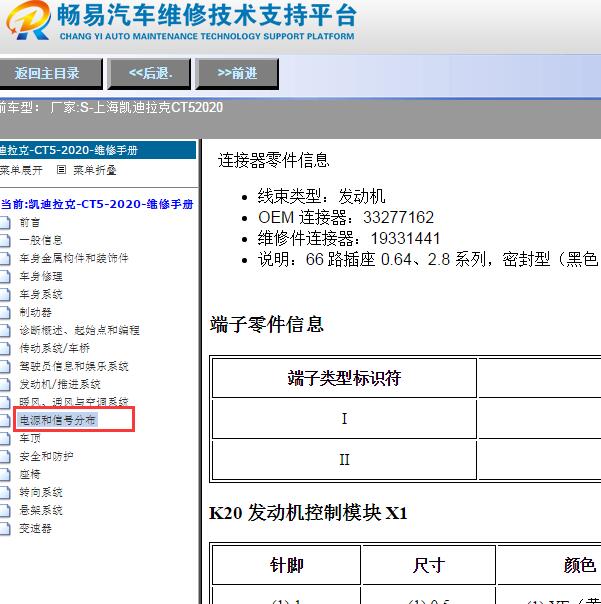601x604 pixels.
Task: Return to main directory with 返回主目录 button
Action: click(x=50, y=74)
